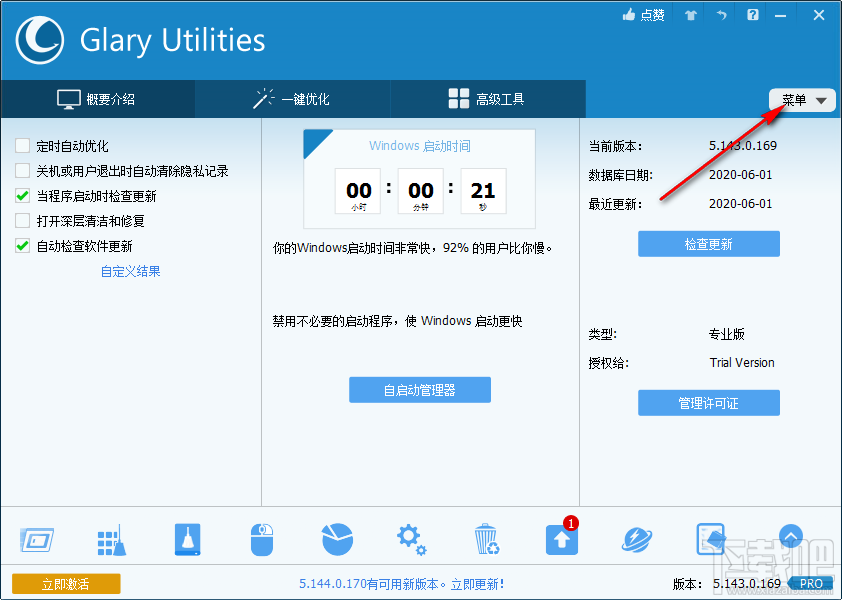Open the 菜单 dropdown
Viewport: 842px width, 600px height.
click(x=801, y=99)
